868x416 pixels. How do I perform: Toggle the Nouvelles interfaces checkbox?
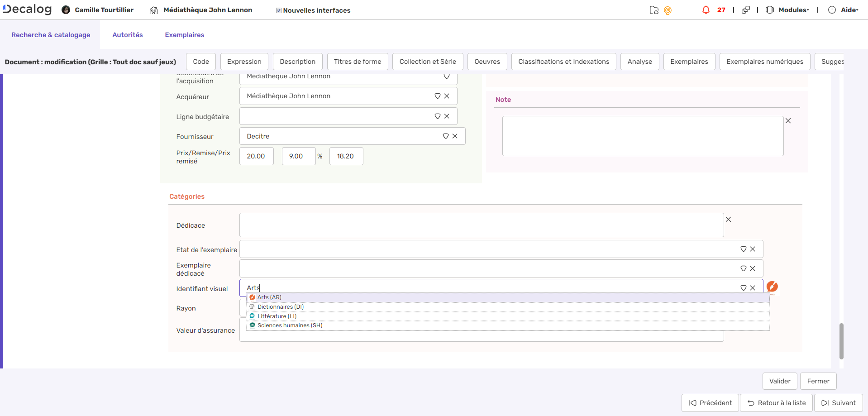pyautogui.click(x=279, y=10)
